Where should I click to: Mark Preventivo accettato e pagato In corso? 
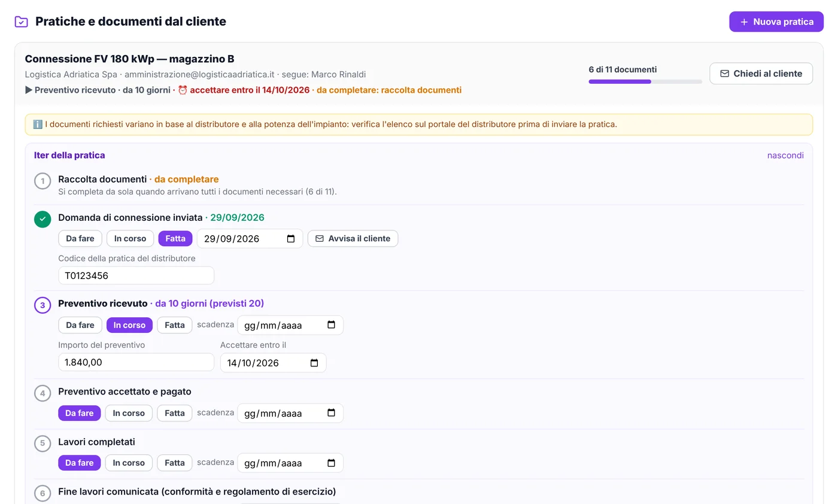click(129, 413)
